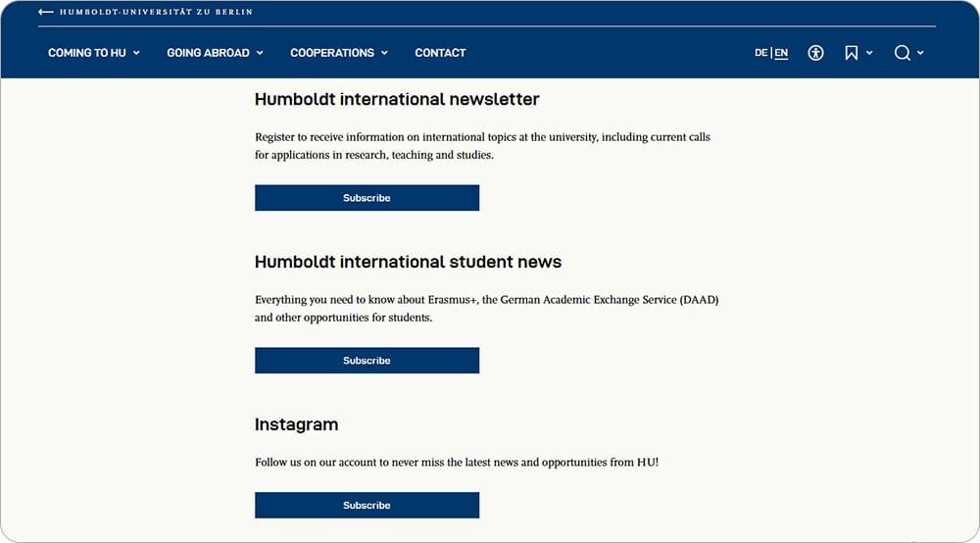Expand the Cooperations chevron

(x=384, y=53)
